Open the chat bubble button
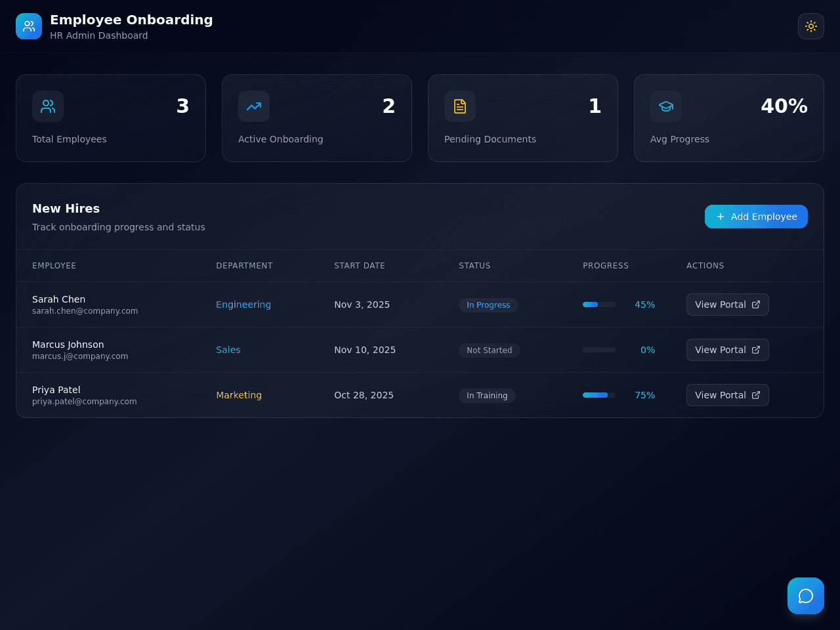Image resolution: width=840 pixels, height=630 pixels. pyautogui.click(x=806, y=596)
